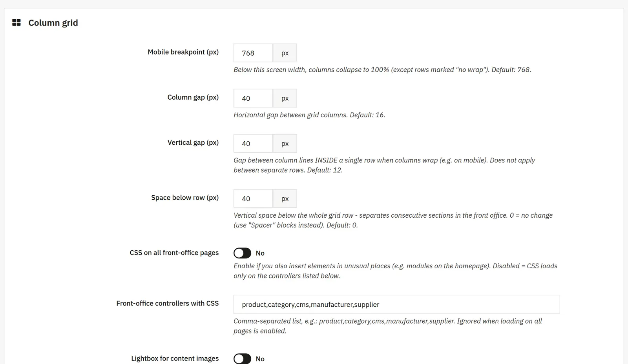The width and height of the screenshot is (628, 364).
Task: Click the Column grid heading text
Action: click(53, 23)
